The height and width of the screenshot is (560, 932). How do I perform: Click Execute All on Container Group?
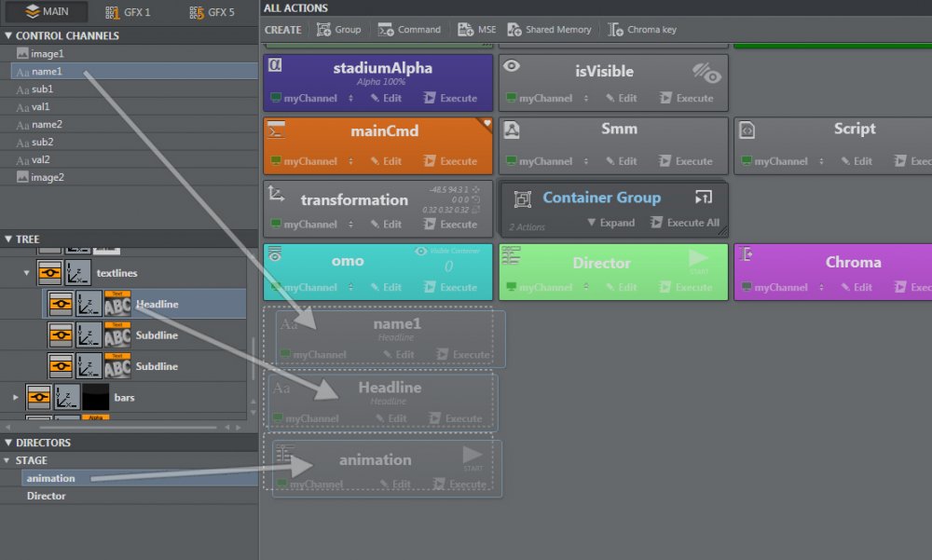click(x=684, y=223)
